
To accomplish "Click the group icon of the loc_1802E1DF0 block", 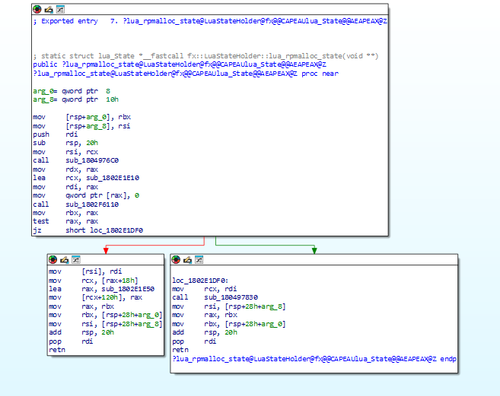I will pyautogui.click(x=199, y=259).
